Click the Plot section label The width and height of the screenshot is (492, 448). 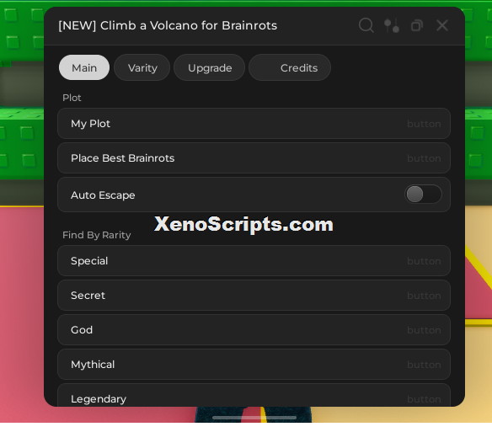click(x=72, y=98)
